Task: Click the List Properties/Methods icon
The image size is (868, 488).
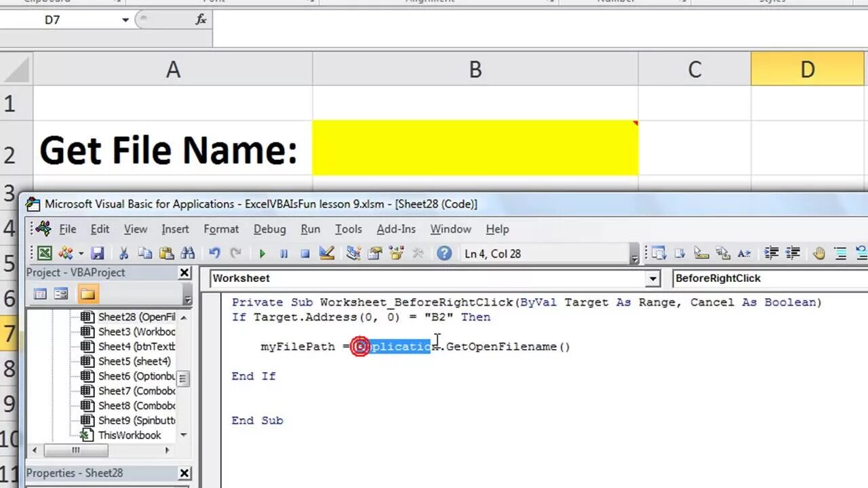Action: coord(658,253)
